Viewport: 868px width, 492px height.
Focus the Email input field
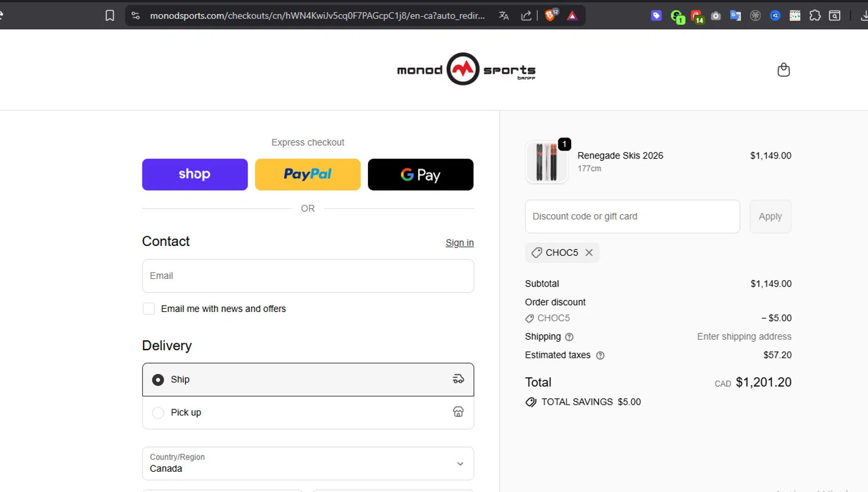click(308, 276)
